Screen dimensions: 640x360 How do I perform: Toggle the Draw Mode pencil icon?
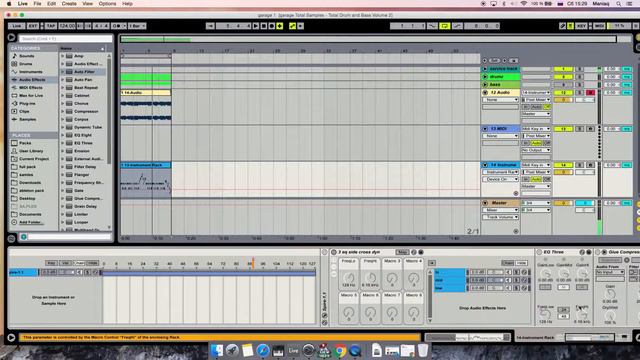tap(562, 26)
